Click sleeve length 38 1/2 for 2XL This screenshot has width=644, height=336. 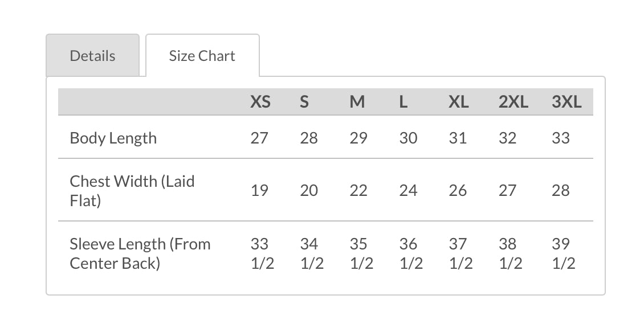click(x=510, y=253)
